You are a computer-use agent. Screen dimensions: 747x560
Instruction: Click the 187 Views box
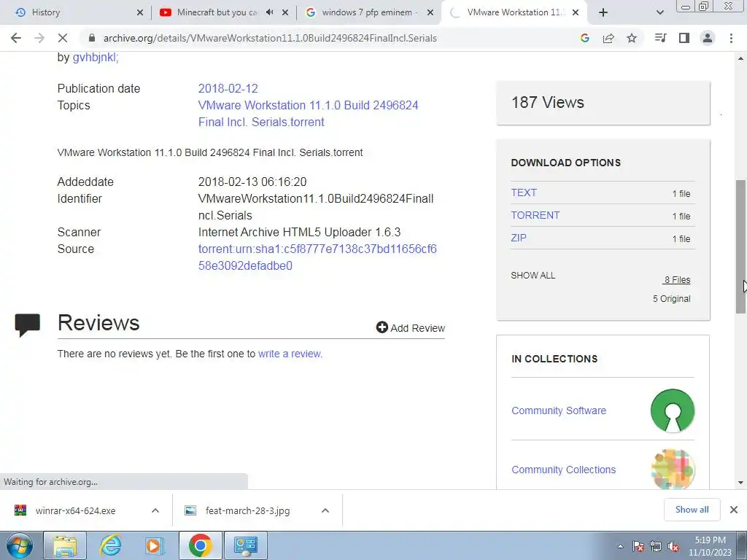[x=603, y=103]
